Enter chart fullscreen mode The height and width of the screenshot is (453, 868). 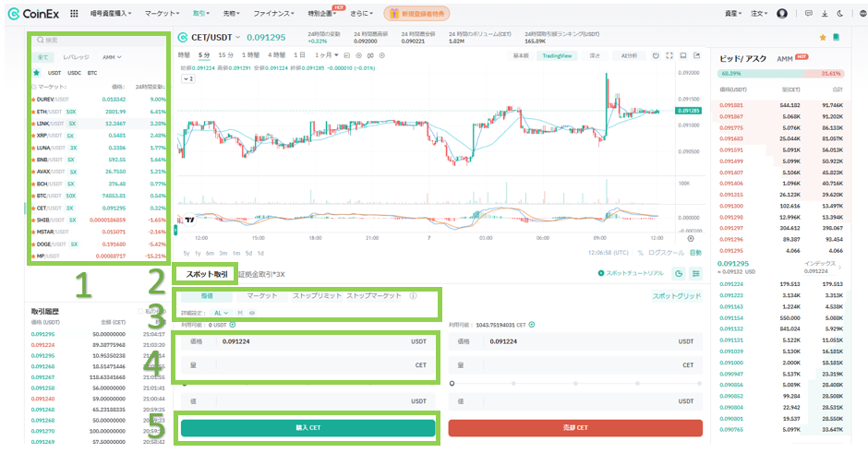point(669,55)
